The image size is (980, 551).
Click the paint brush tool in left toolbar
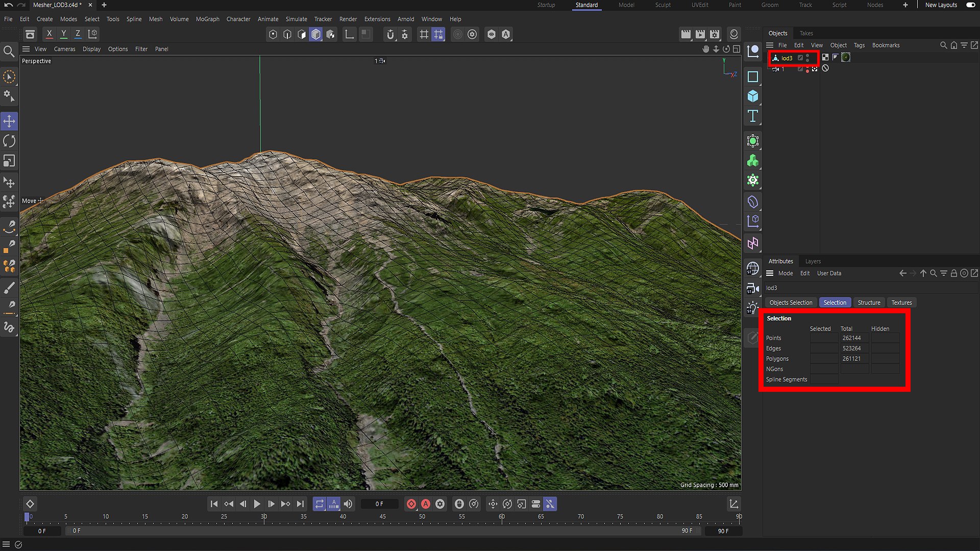pos(9,288)
